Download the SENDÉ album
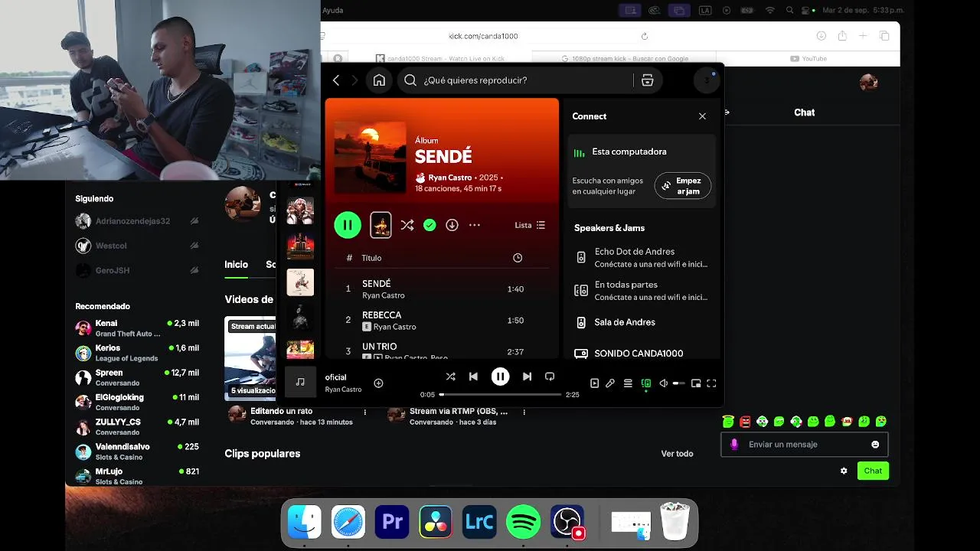The height and width of the screenshot is (551, 980). tap(452, 225)
